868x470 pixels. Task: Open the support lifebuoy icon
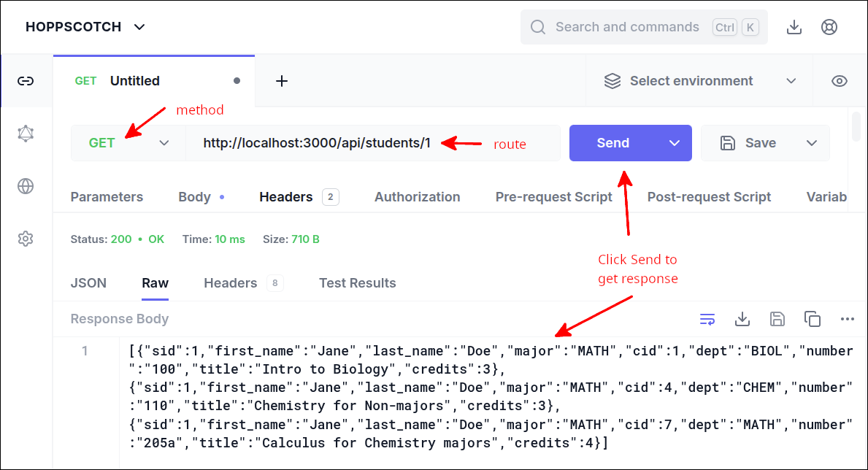pyautogui.click(x=829, y=27)
